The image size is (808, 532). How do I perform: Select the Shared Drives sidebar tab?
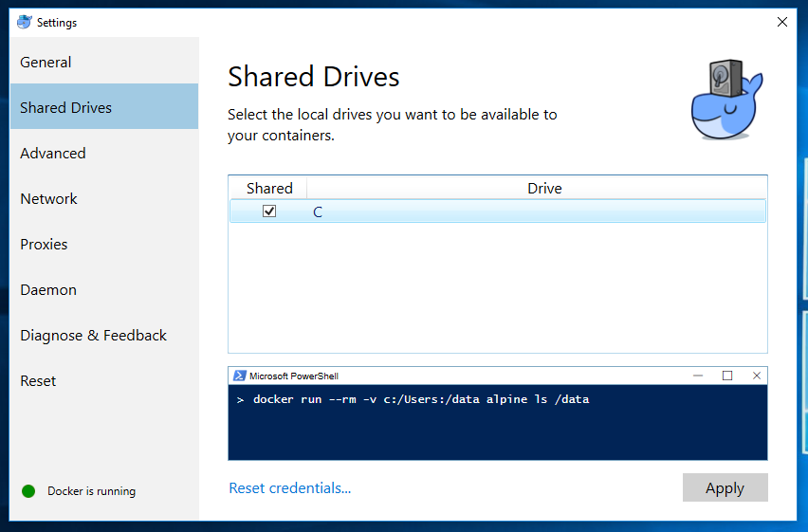click(x=104, y=107)
